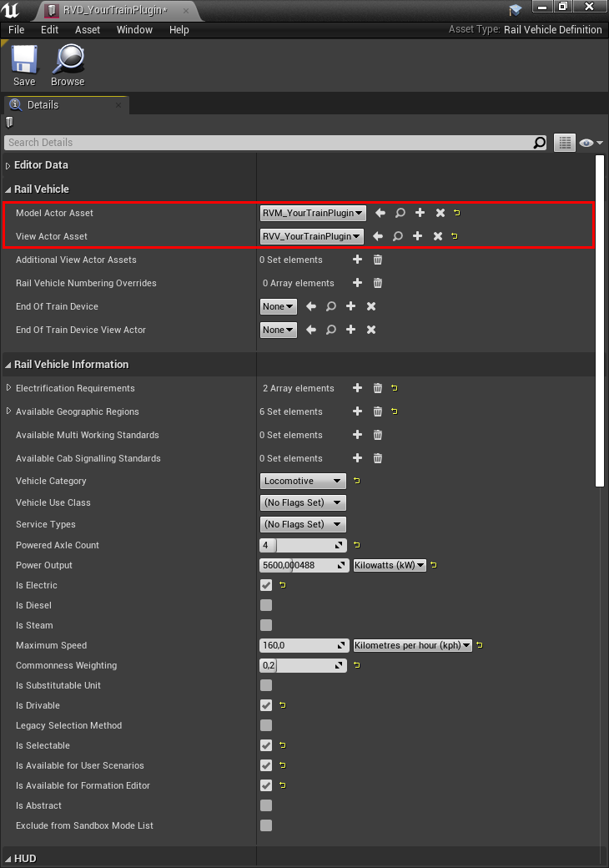Click the Search Details input field
This screenshot has height=868, width=609.
pyautogui.click(x=270, y=142)
